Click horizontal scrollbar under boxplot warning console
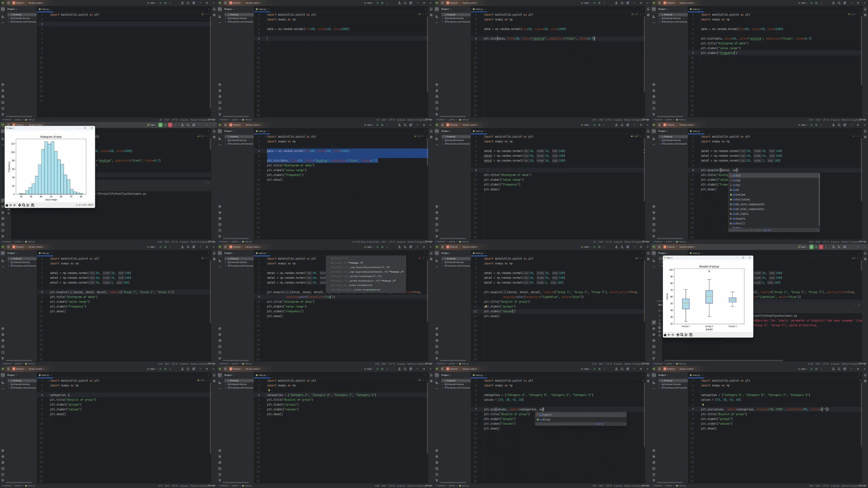The image size is (868, 488). pos(723,361)
